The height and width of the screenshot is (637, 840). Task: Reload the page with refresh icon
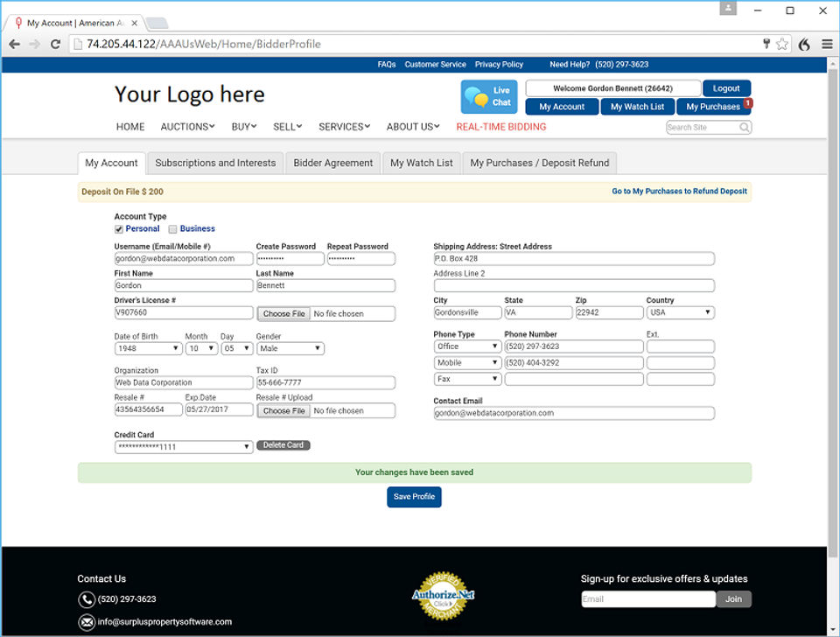click(55, 44)
